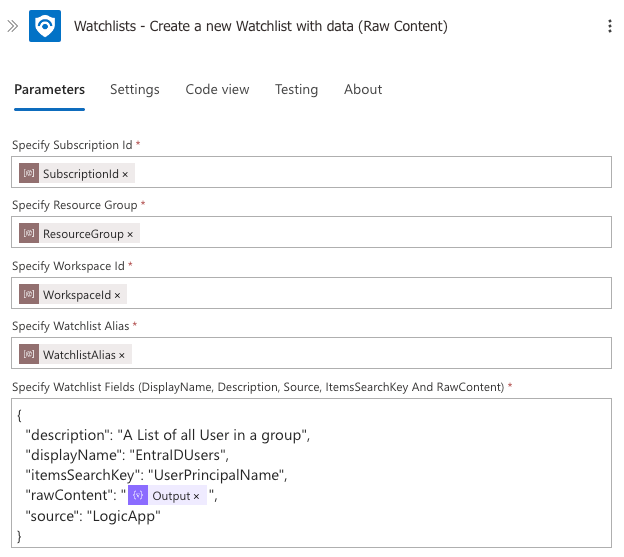Image resolution: width=624 pixels, height=557 pixels.
Task: Click the WorkspaceId parameter icon
Action: pyautogui.click(x=29, y=294)
